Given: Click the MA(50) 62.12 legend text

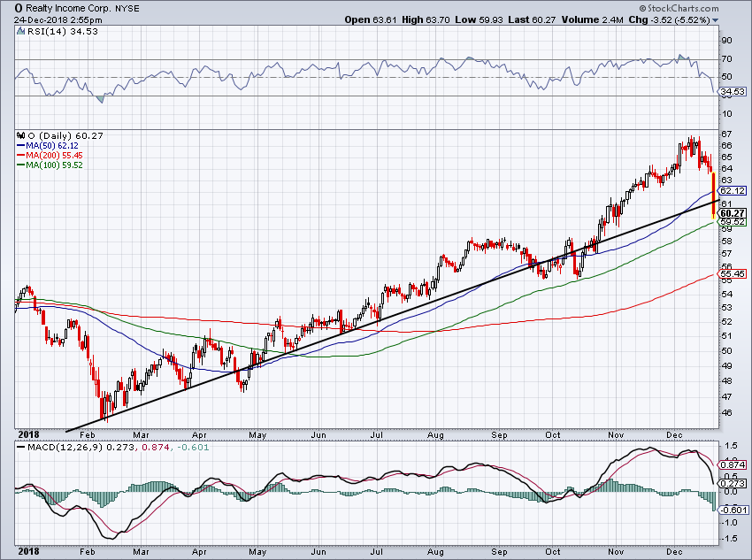Looking at the screenshot, I should click(x=52, y=145).
